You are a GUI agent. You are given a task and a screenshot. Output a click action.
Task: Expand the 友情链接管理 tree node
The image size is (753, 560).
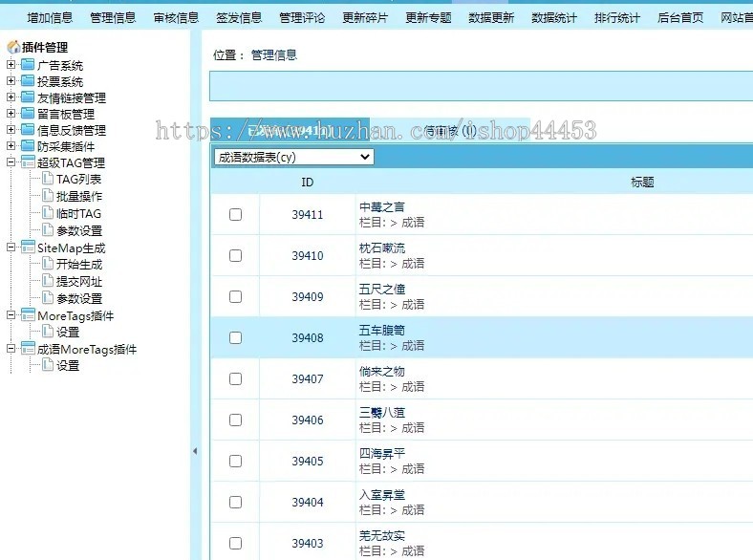point(11,97)
